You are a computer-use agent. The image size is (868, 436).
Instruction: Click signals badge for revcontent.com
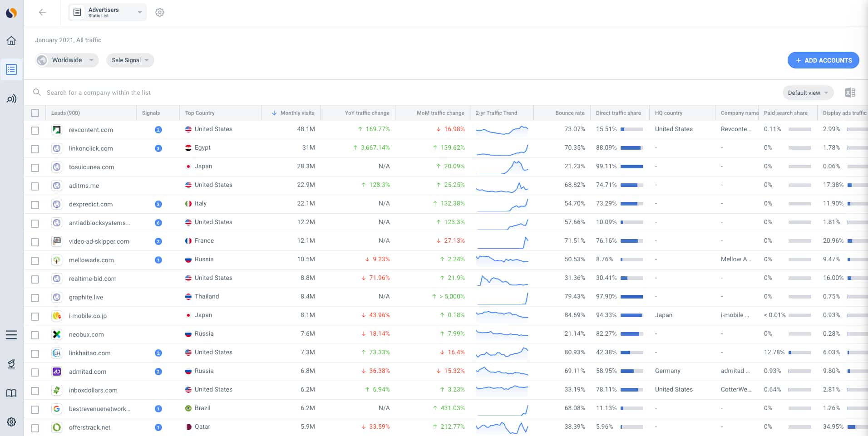pyautogui.click(x=158, y=130)
